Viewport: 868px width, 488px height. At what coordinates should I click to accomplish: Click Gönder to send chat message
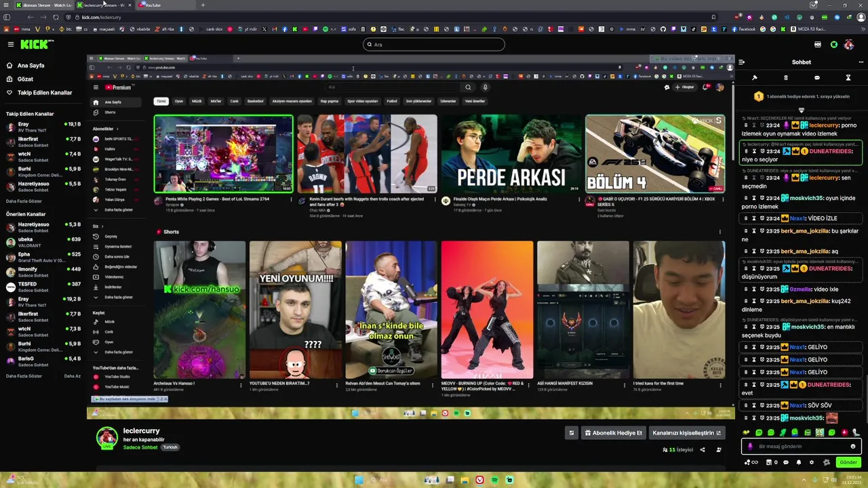(x=848, y=462)
